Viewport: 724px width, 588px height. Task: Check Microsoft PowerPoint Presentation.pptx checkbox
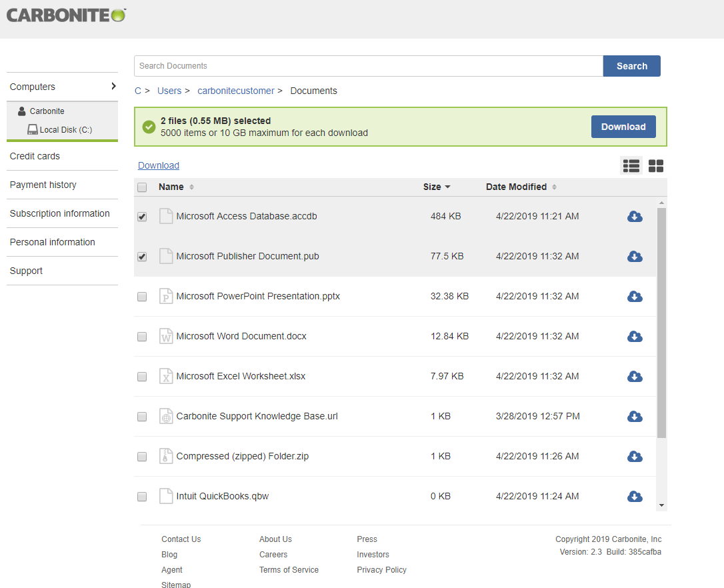click(x=142, y=297)
